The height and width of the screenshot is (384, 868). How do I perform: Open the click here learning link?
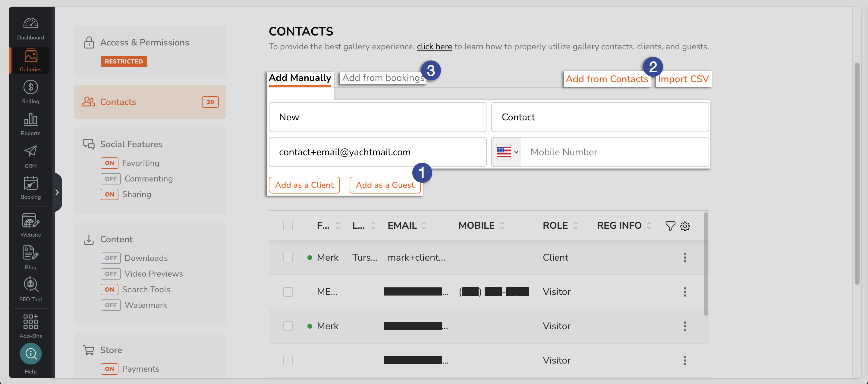(434, 46)
